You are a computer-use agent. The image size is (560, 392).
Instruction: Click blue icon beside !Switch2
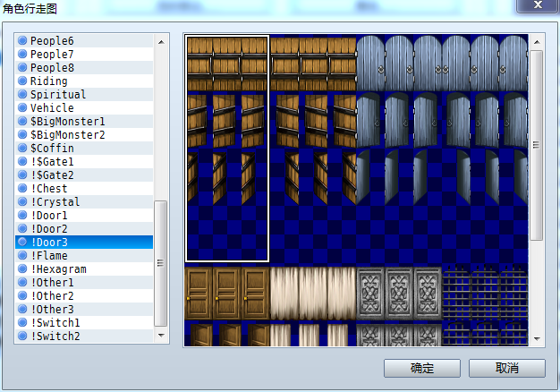[x=22, y=336]
